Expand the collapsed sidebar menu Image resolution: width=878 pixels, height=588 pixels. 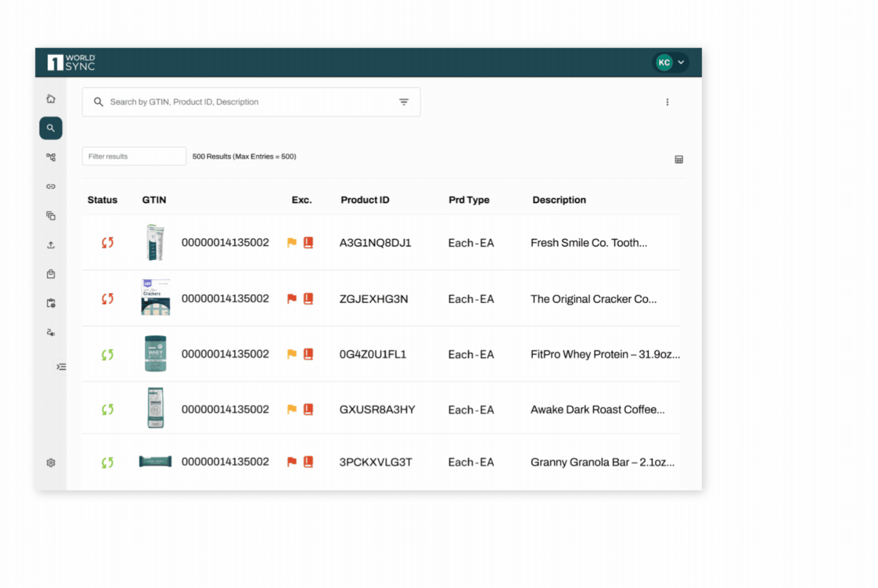61,367
